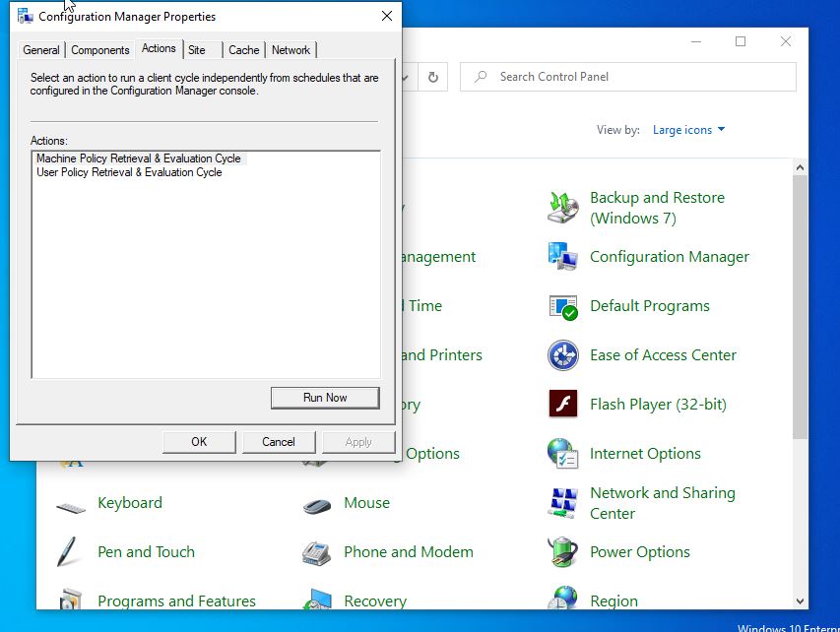Viewport: 840px width, 632px height.
Task: Open Power Options
Action: point(639,552)
